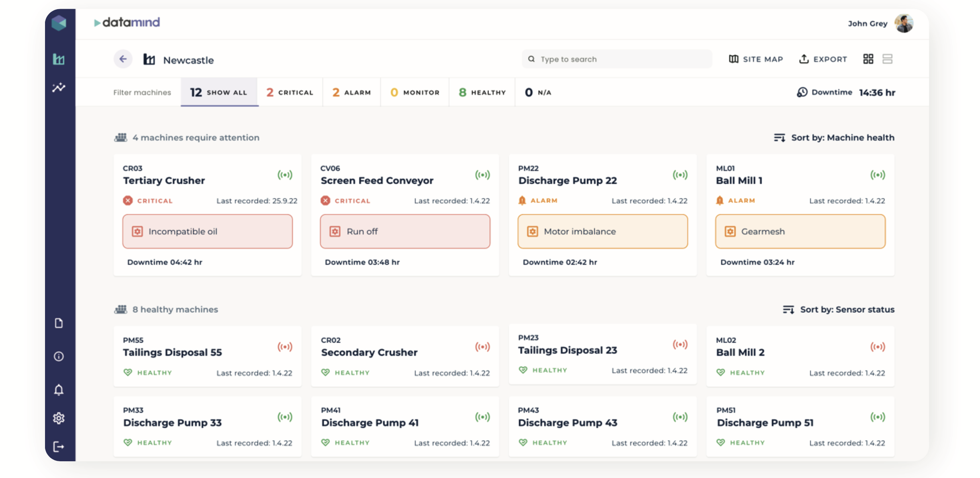The image size is (980, 478).
Task: Select the 8 Healthy filter tab
Action: [x=482, y=92]
